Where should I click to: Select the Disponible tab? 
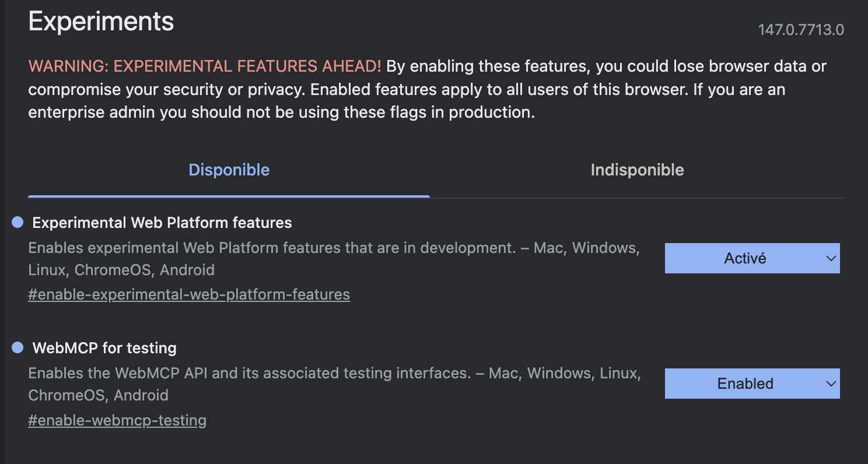(229, 170)
